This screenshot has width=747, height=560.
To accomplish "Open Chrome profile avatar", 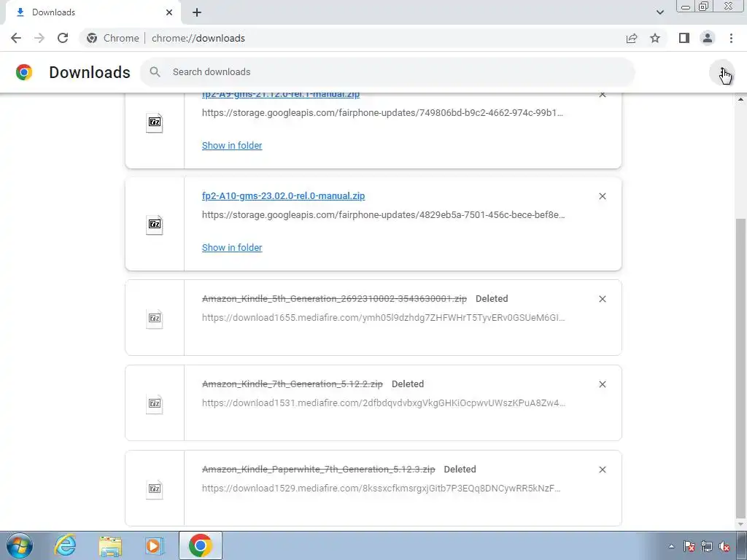I will coord(708,38).
